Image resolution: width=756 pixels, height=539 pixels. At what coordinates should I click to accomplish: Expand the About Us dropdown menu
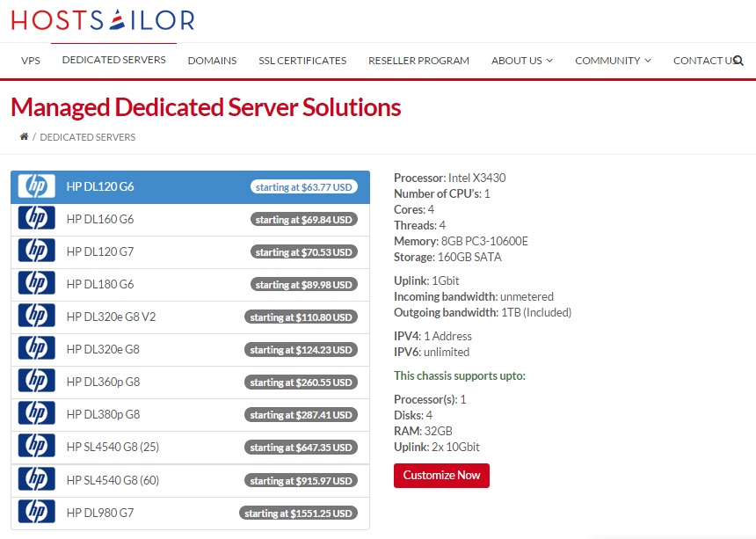[521, 61]
